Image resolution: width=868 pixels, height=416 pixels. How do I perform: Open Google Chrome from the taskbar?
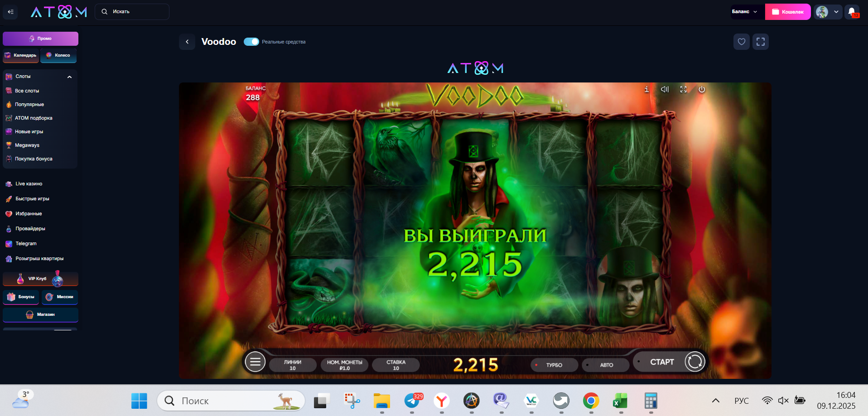591,401
